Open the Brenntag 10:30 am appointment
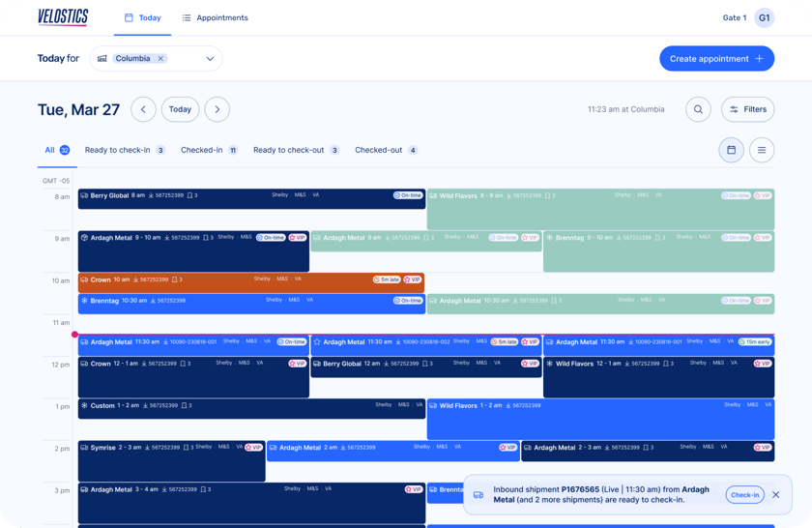The image size is (812, 528). [x=251, y=304]
